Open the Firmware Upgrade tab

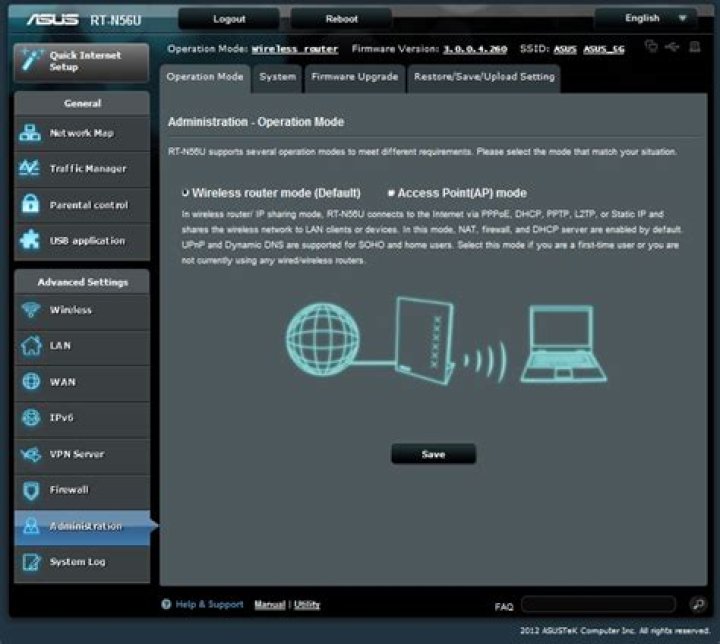pyautogui.click(x=354, y=77)
